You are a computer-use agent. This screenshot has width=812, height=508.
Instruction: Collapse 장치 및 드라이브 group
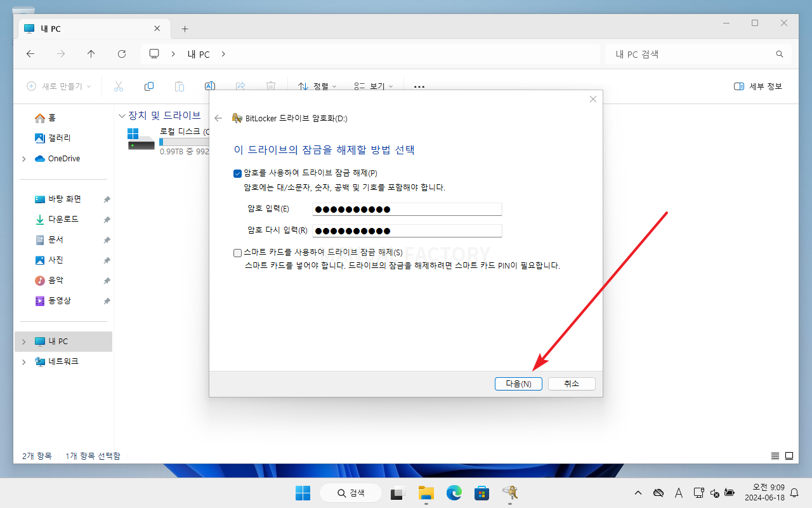click(122, 116)
